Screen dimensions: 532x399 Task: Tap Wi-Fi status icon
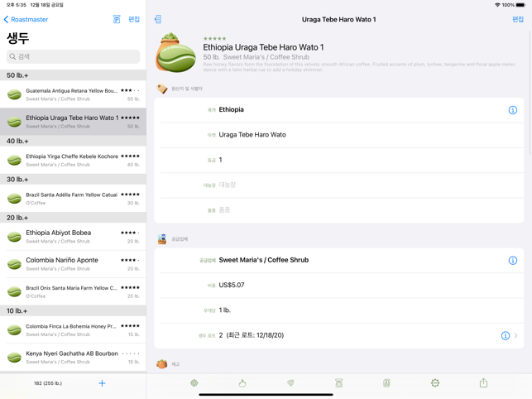pos(497,5)
